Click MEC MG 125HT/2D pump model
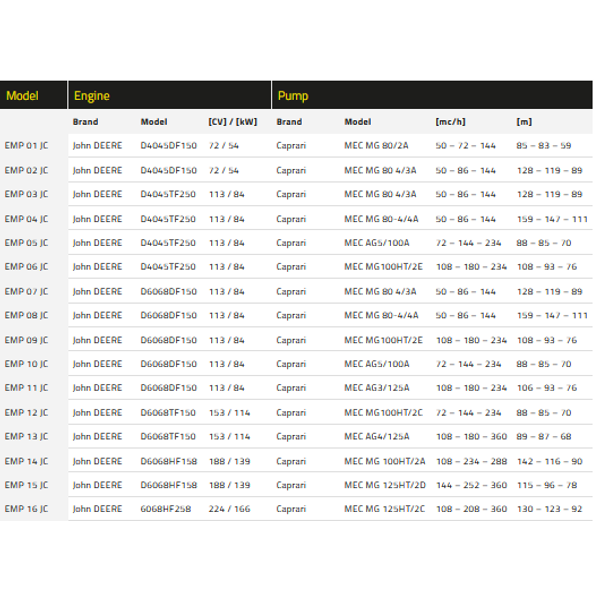600x600 pixels. click(x=385, y=485)
